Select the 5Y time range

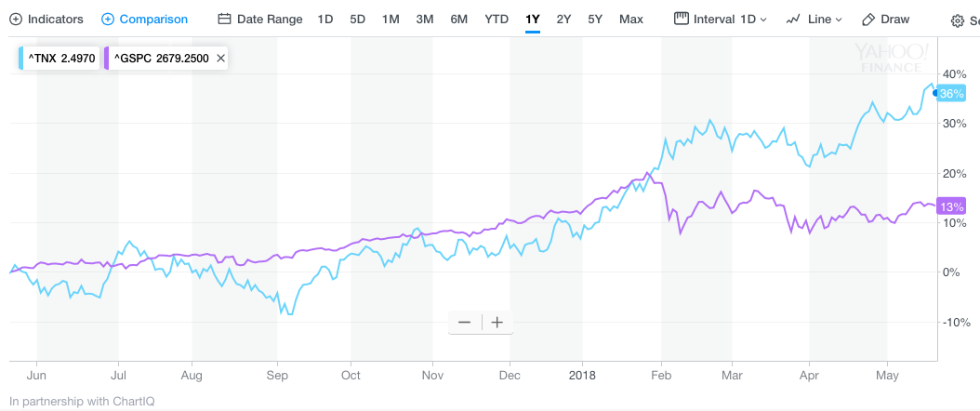click(x=595, y=19)
